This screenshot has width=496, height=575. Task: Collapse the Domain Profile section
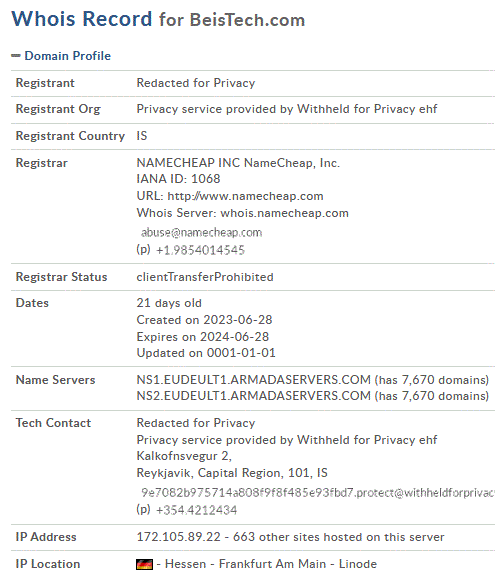pyautogui.click(x=61, y=56)
